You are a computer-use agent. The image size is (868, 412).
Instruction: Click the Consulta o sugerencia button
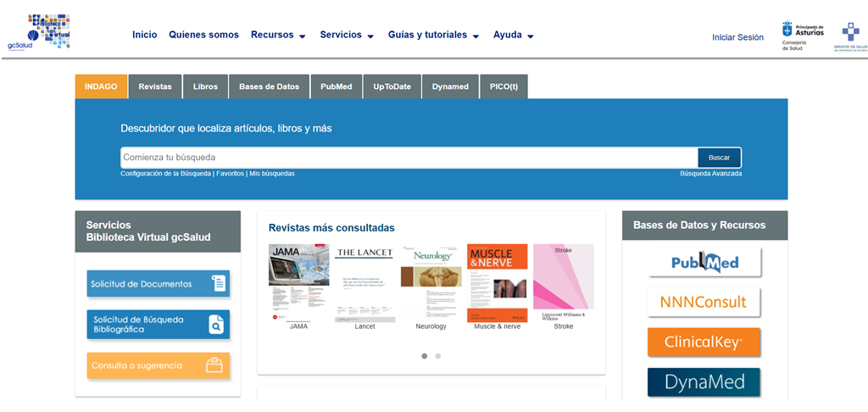[x=159, y=365]
